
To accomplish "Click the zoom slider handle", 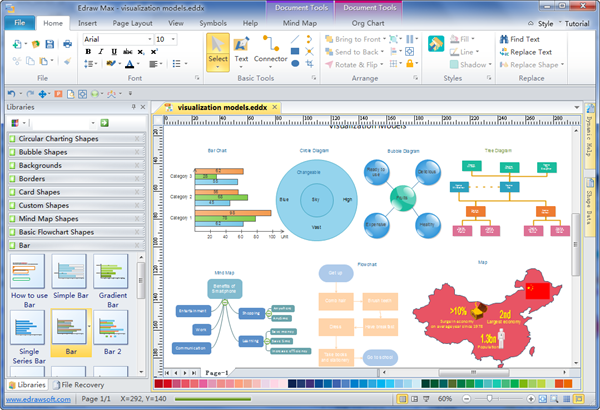I will click(x=489, y=399).
